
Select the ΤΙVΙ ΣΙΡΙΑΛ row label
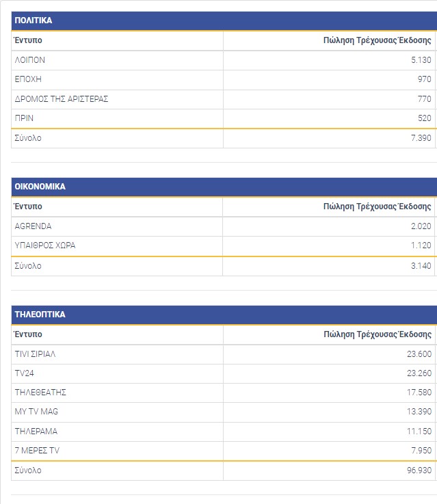pos(35,354)
